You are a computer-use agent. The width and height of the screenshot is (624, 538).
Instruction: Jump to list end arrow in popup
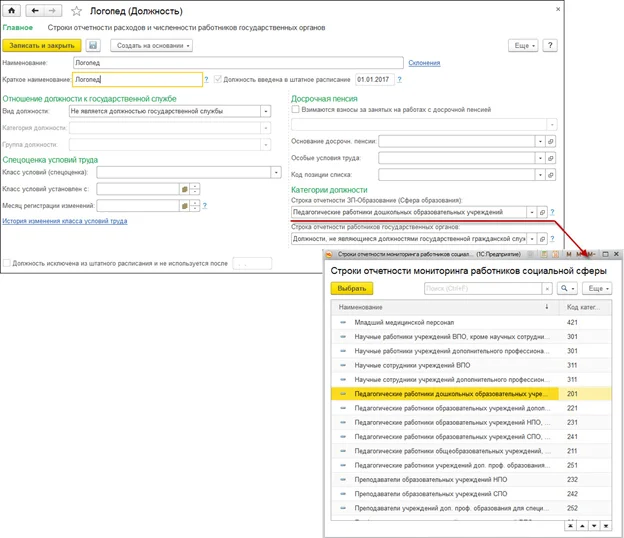tap(606, 526)
